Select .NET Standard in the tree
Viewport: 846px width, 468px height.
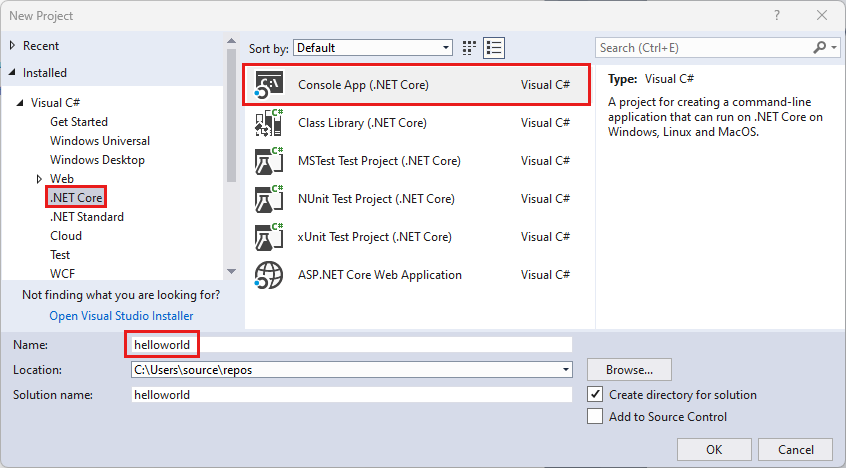tap(87, 217)
